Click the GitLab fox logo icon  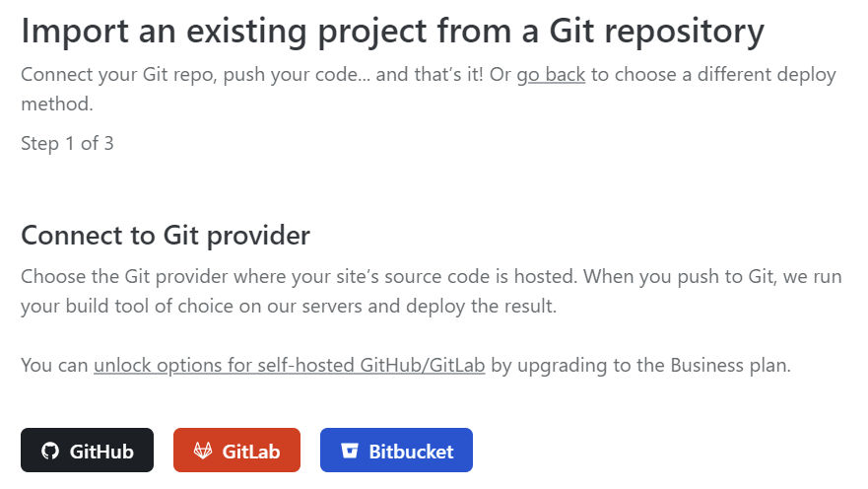click(203, 451)
